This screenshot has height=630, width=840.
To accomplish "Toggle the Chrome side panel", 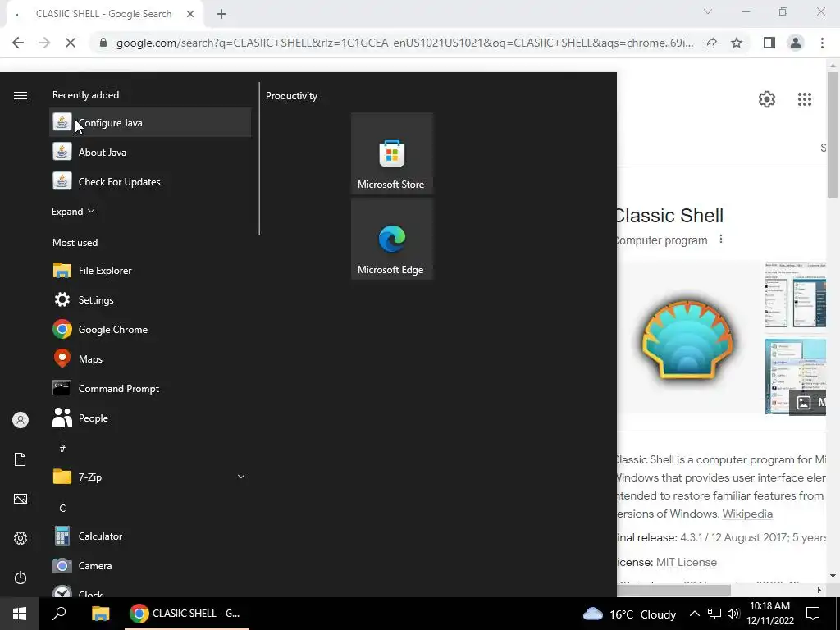I will pos(769,43).
